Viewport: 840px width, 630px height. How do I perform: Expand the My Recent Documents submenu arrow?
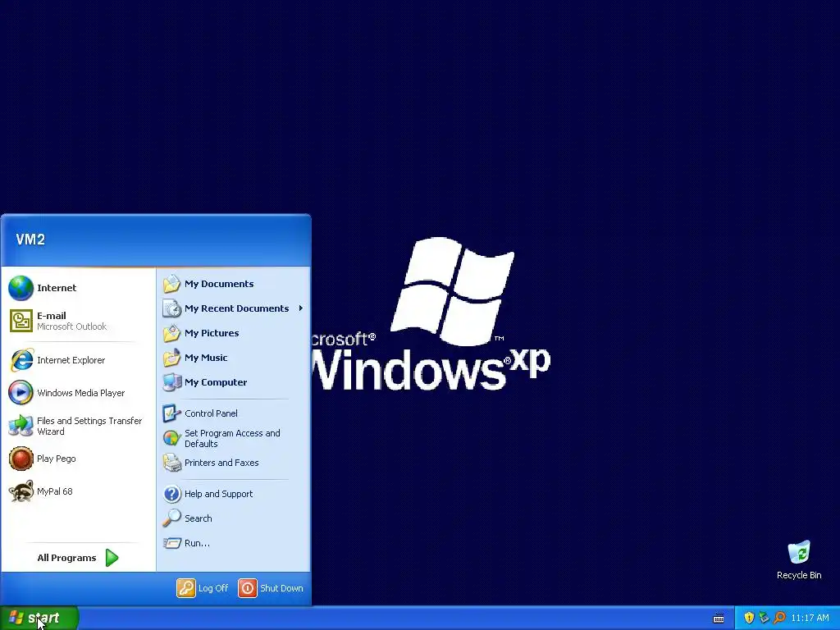(301, 308)
